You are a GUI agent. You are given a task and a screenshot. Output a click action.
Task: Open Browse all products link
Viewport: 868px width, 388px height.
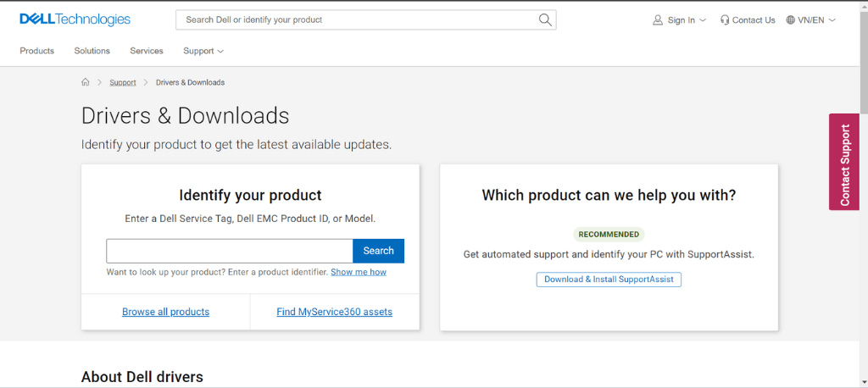point(165,312)
